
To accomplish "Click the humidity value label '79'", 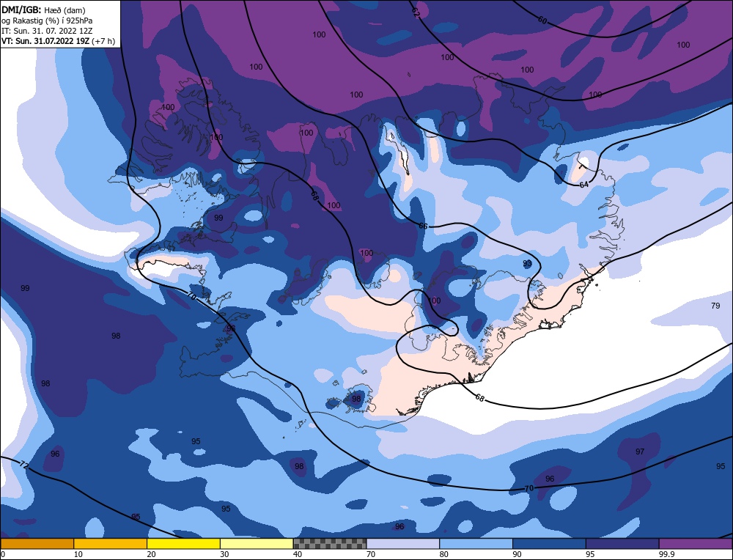I will coord(715,306).
